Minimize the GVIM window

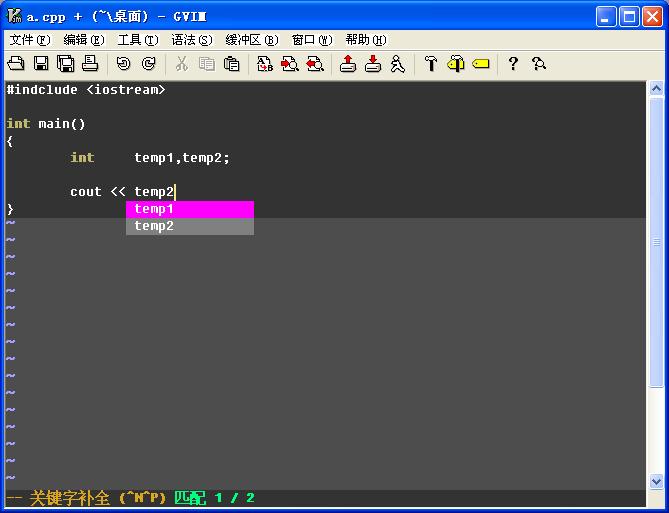coord(605,17)
